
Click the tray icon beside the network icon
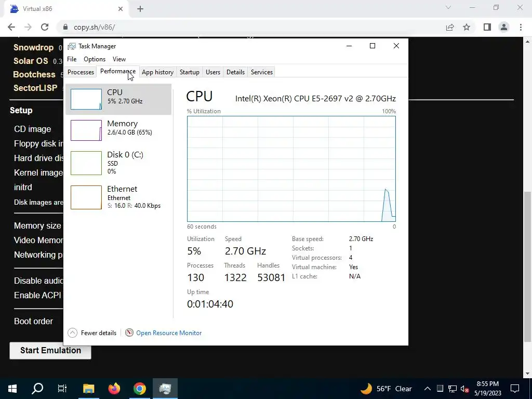(440, 389)
